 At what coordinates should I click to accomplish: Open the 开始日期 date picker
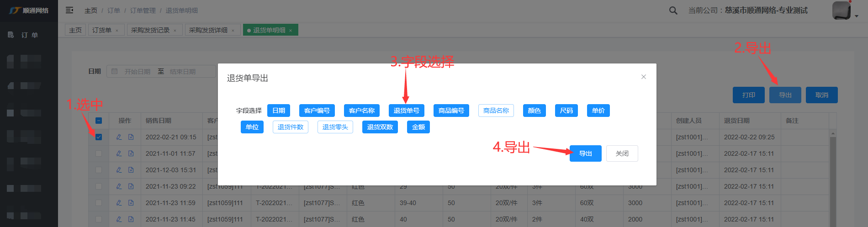click(x=137, y=72)
